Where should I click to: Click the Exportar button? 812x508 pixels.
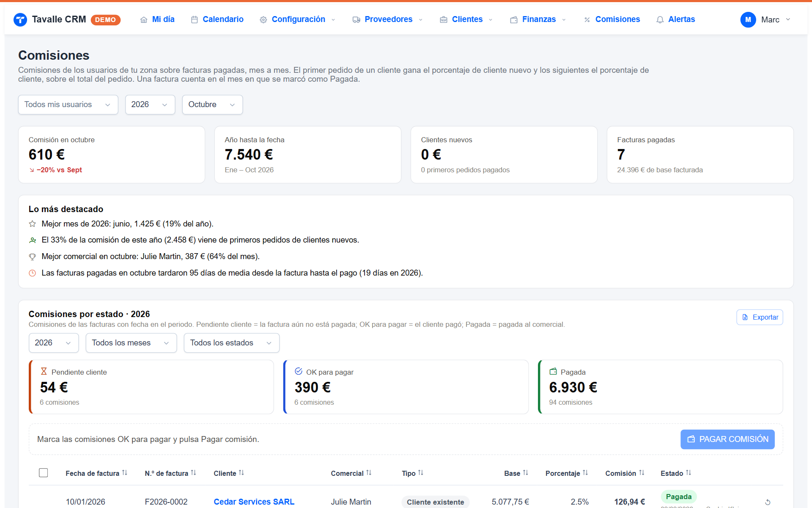tap(760, 317)
